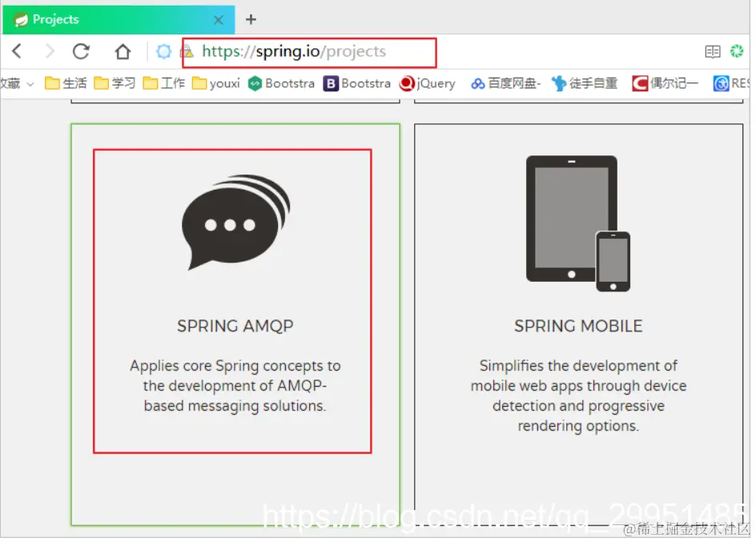
Task: Click the SPRING AMQP project title
Action: click(x=235, y=326)
